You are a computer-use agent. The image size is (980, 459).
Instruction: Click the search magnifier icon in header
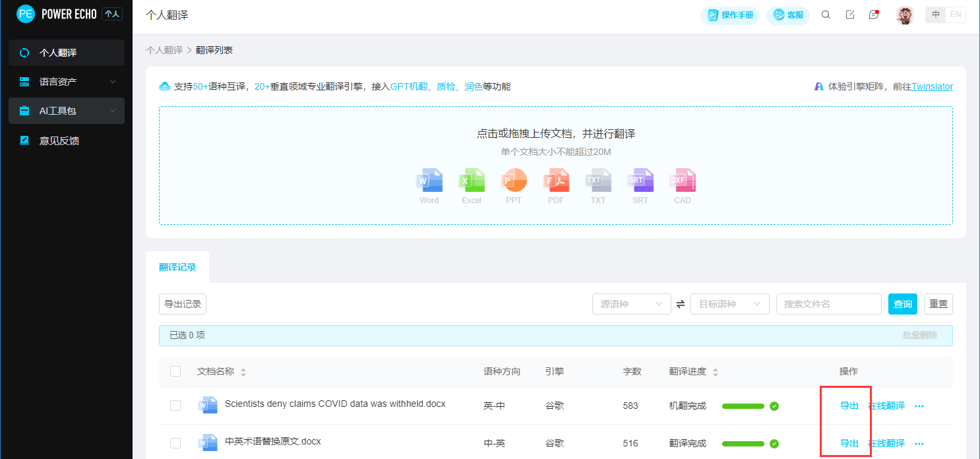(x=826, y=15)
